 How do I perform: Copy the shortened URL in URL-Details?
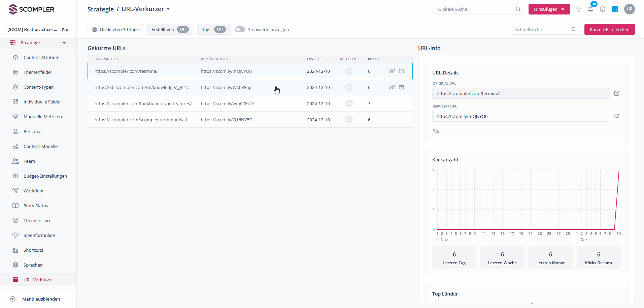(616, 116)
